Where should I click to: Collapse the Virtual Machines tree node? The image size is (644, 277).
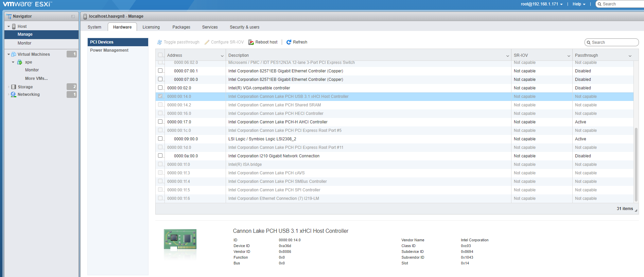(x=9, y=54)
